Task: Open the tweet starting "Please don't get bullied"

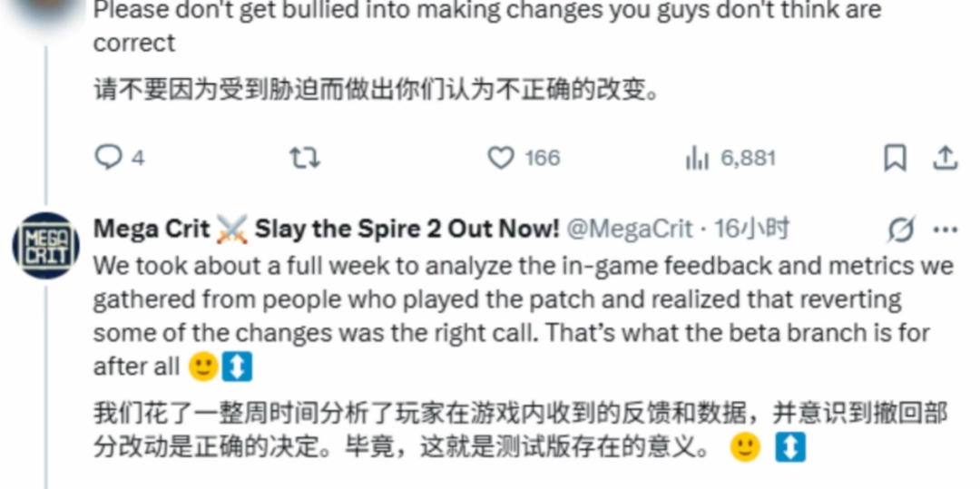Action: pos(487,26)
